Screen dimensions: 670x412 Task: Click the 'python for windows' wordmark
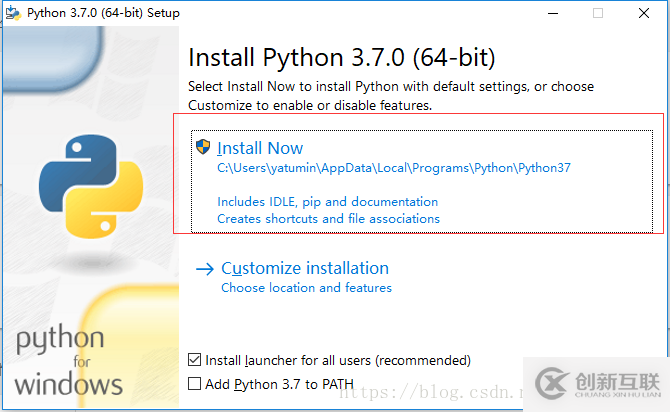pyautogui.click(x=68, y=360)
